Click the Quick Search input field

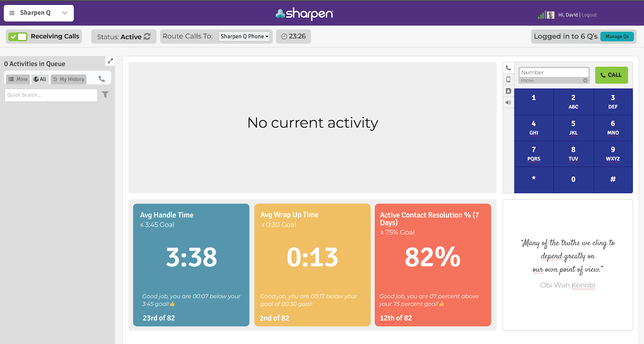pos(51,95)
